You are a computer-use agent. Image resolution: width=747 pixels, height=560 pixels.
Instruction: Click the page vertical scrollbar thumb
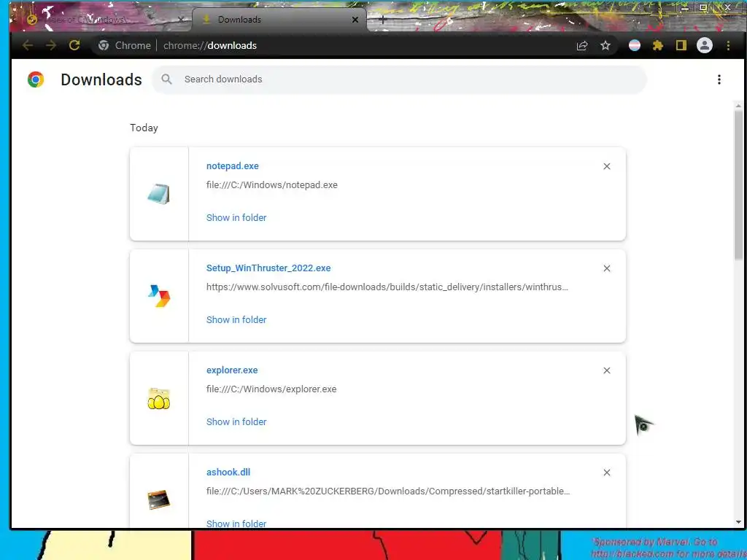coord(738,185)
